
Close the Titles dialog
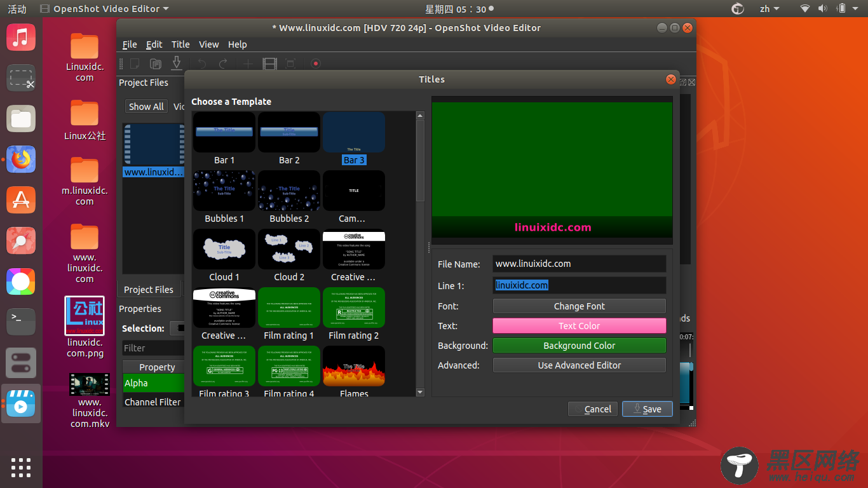(671, 79)
